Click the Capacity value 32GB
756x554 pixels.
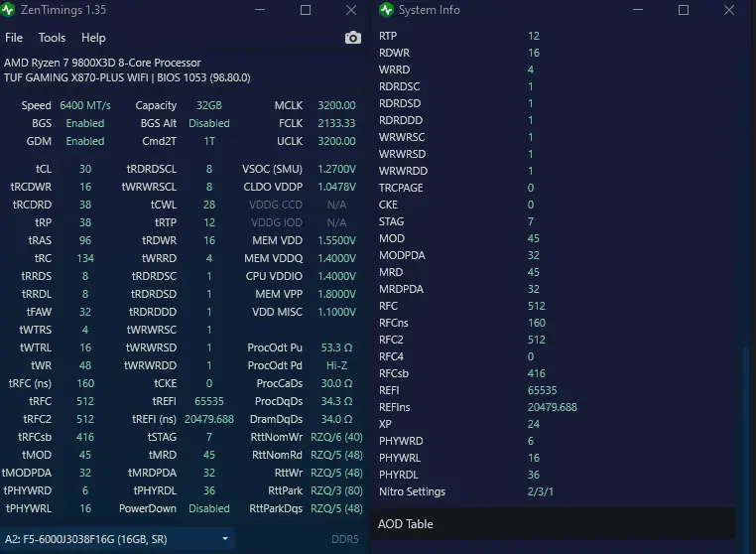coord(208,105)
